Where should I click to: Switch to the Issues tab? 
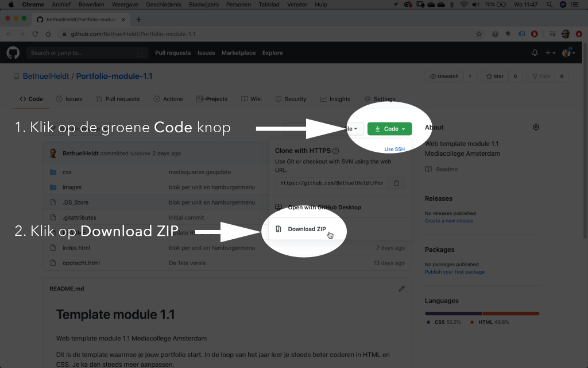[x=69, y=99]
